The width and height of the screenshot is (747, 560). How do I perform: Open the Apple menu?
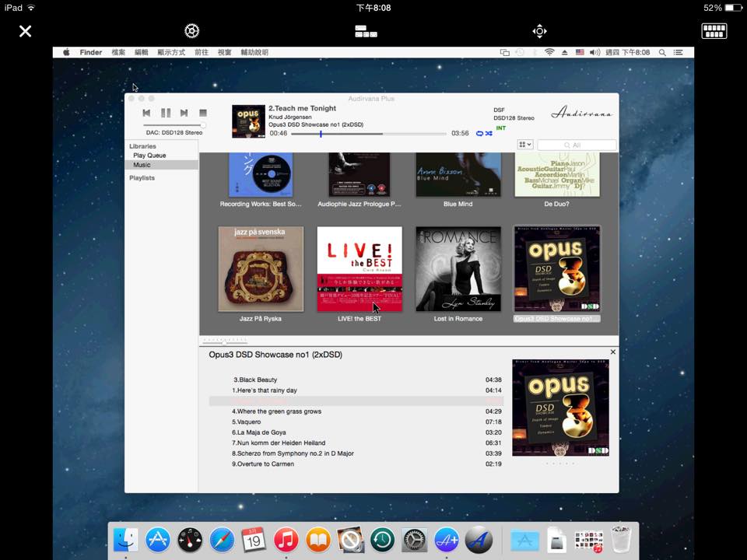pos(66,52)
